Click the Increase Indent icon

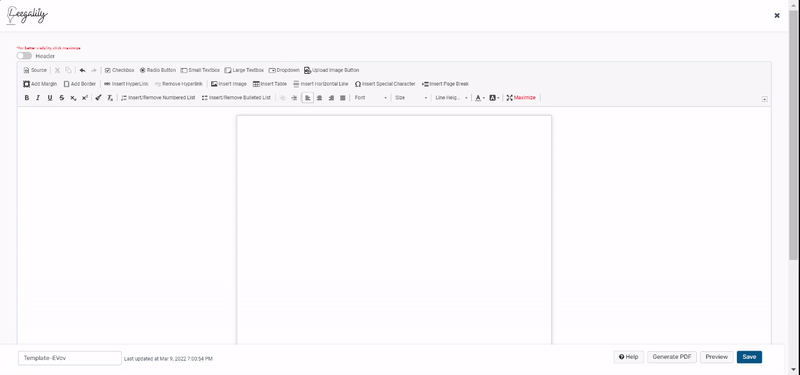(294, 97)
